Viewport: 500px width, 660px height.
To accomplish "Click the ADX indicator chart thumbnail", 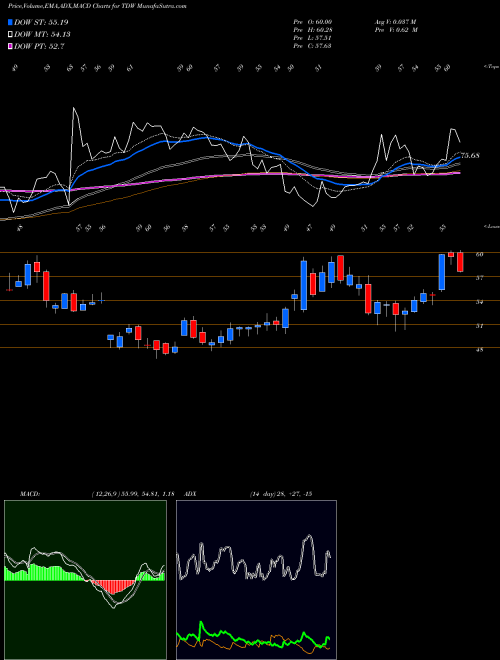I will tap(256, 580).
